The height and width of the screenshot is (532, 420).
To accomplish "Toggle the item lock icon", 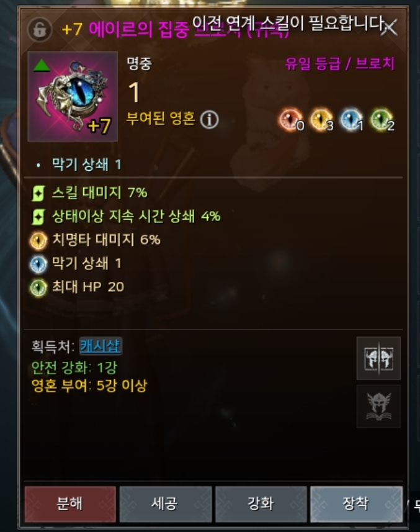I will [x=40, y=30].
